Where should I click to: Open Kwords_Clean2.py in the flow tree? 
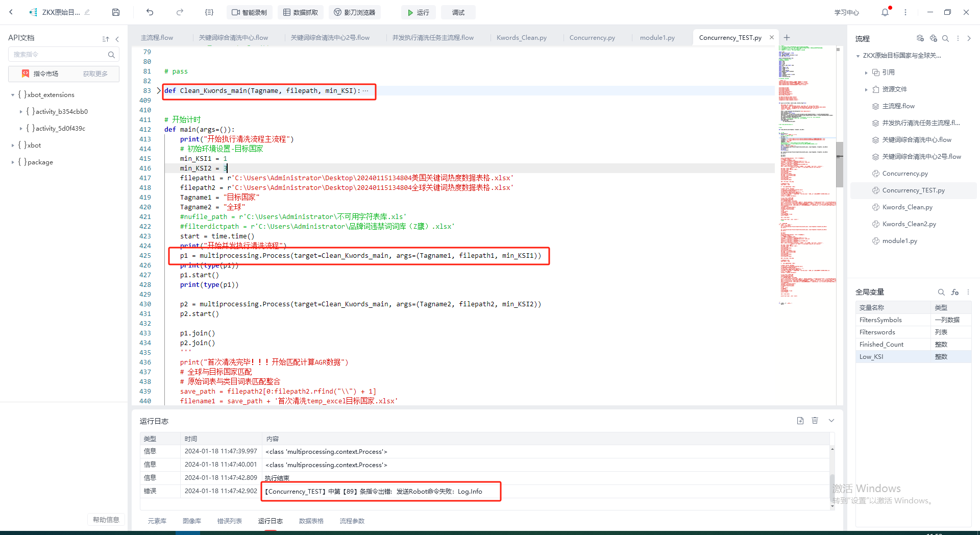(x=909, y=224)
